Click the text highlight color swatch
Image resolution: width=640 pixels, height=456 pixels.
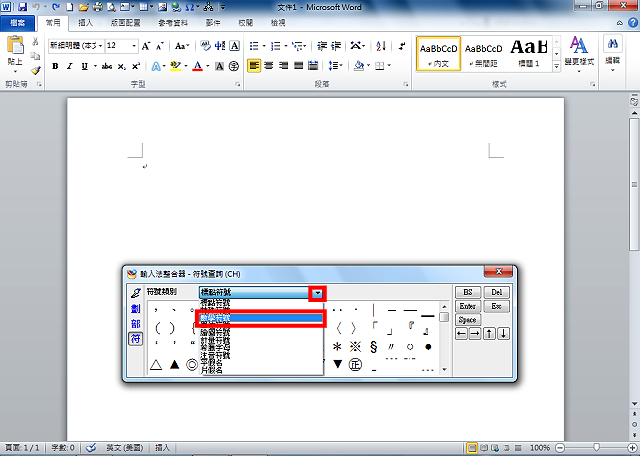(176, 66)
